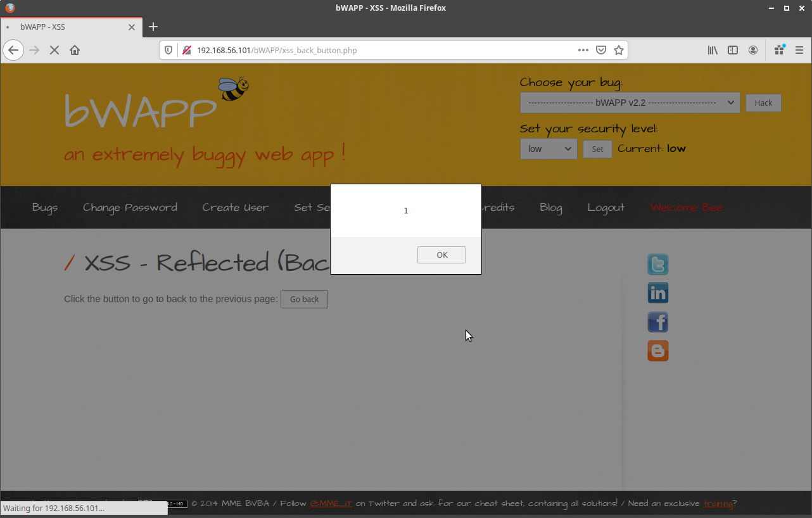
Task: Save page to Pocket
Action: tap(601, 50)
